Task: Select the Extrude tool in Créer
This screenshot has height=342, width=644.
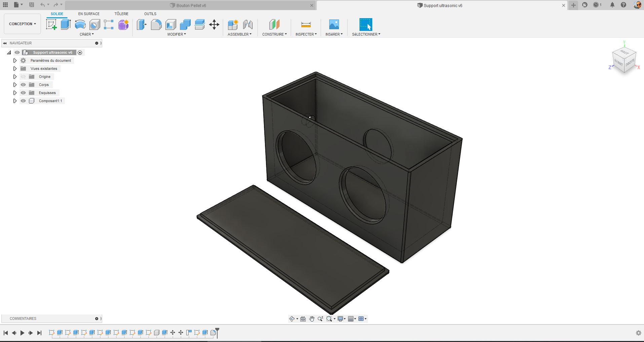Action: (x=66, y=25)
